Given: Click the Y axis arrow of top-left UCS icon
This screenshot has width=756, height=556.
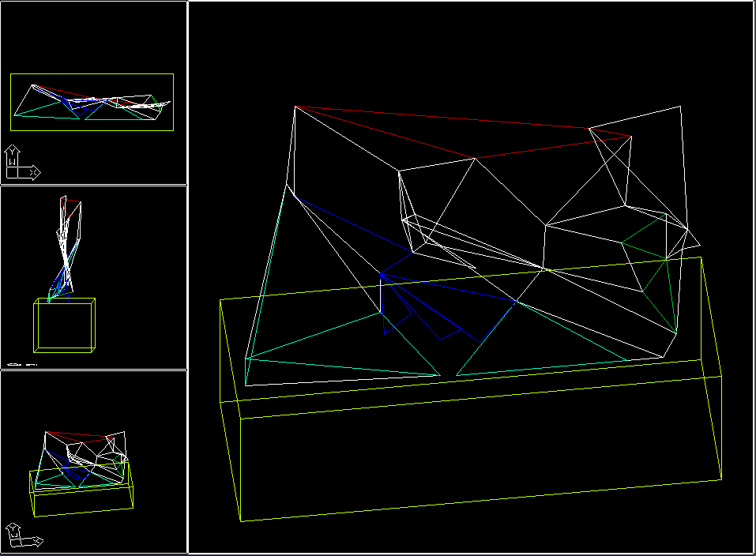Looking at the screenshot, I should [x=11, y=150].
